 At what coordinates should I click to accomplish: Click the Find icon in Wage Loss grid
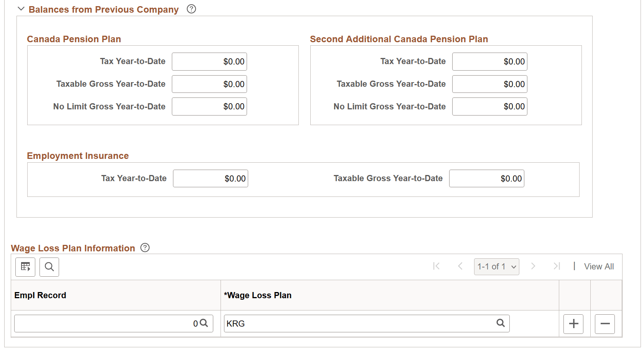click(x=49, y=267)
